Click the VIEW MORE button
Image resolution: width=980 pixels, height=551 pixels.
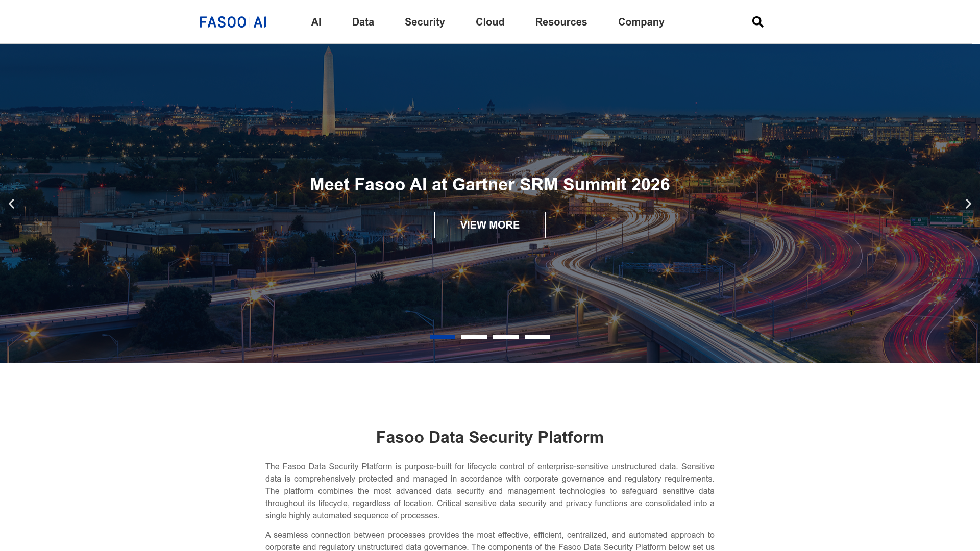point(490,225)
